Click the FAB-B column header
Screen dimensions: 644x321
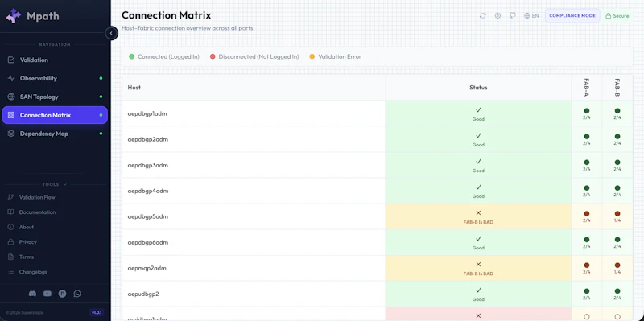click(x=617, y=88)
